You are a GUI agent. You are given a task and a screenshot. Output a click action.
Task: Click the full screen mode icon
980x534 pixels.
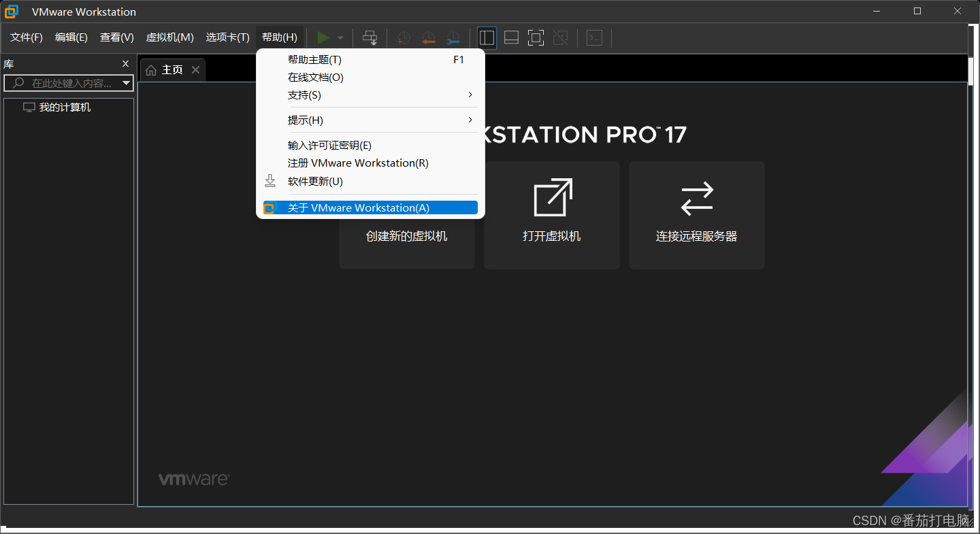click(x=536, y=38)
